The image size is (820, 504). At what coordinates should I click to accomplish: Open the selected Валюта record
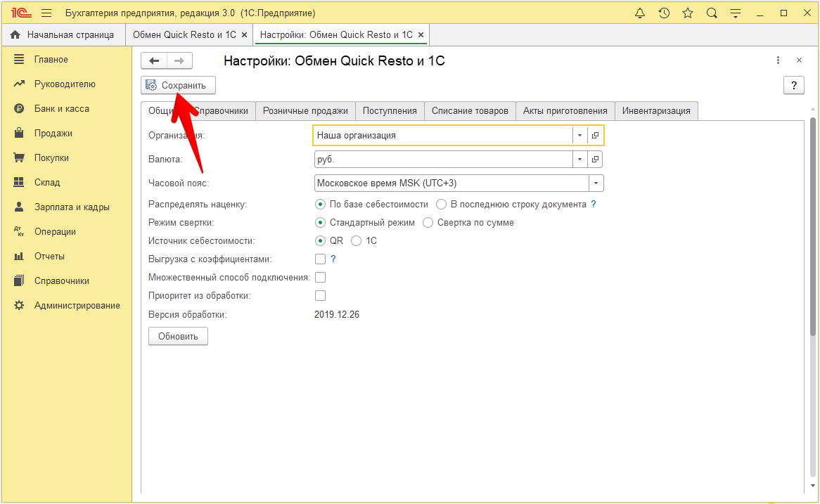[595, 160]
